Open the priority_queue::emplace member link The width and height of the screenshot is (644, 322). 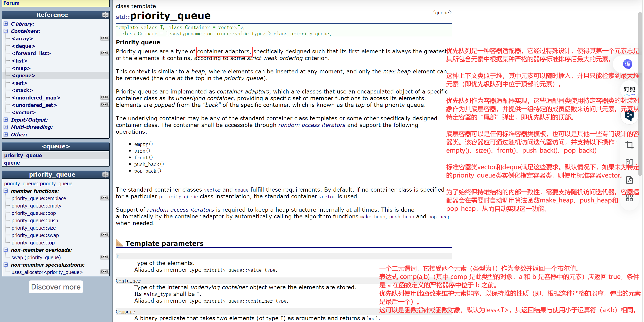pyautogui.click(x=39, y=199)
